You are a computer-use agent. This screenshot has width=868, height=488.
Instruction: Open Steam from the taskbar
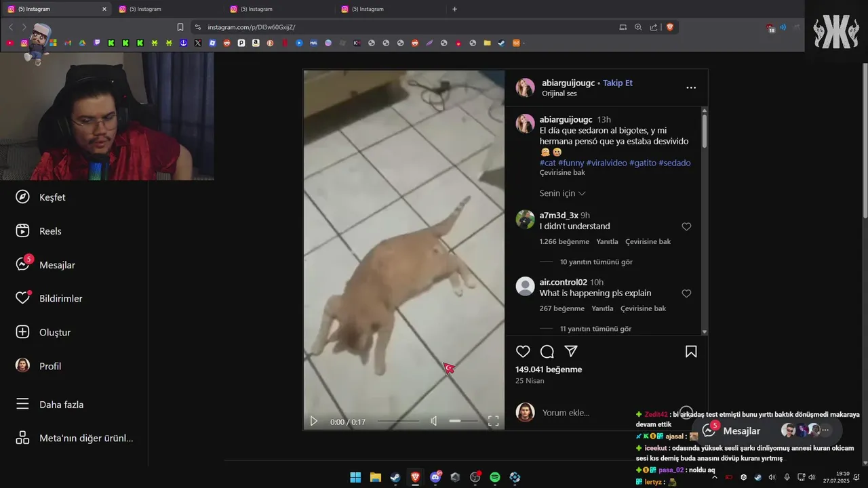tap(395, 477)
